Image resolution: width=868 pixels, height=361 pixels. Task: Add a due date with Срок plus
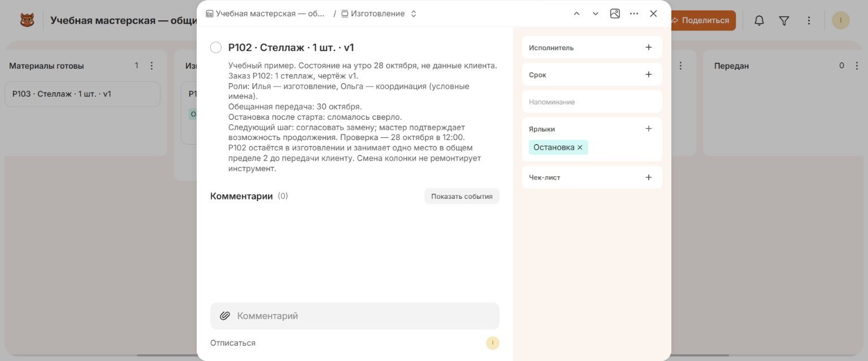(x=648, y=75)
